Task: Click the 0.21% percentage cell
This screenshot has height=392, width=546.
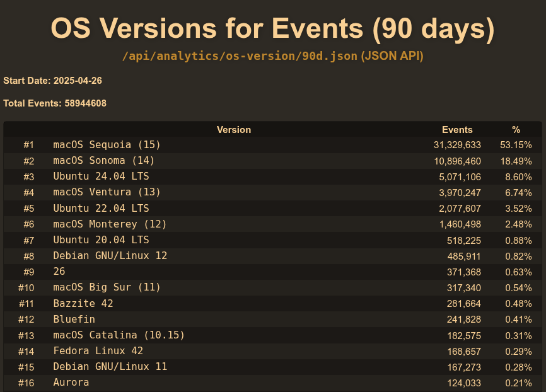Action: [518, 383]
